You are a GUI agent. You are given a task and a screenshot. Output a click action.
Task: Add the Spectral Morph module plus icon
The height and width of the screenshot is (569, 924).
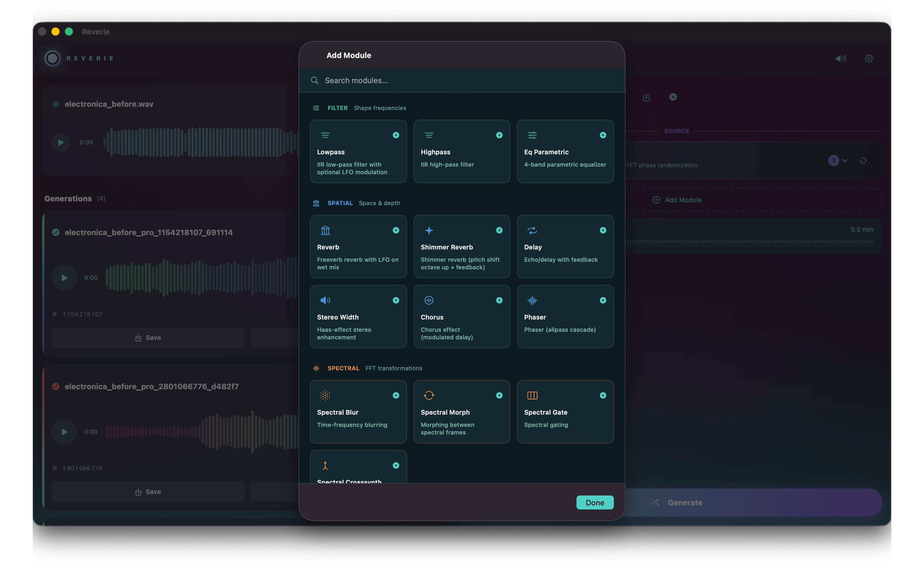[499, 395]
